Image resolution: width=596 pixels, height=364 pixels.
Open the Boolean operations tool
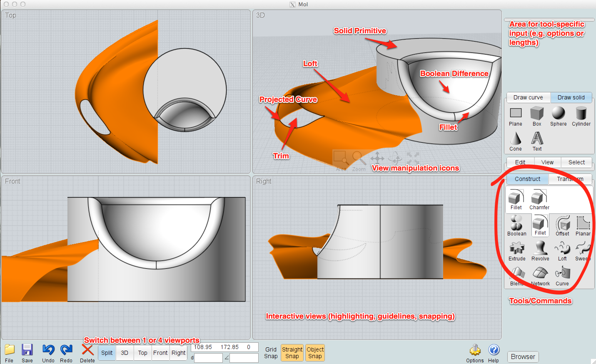point(516,225)
